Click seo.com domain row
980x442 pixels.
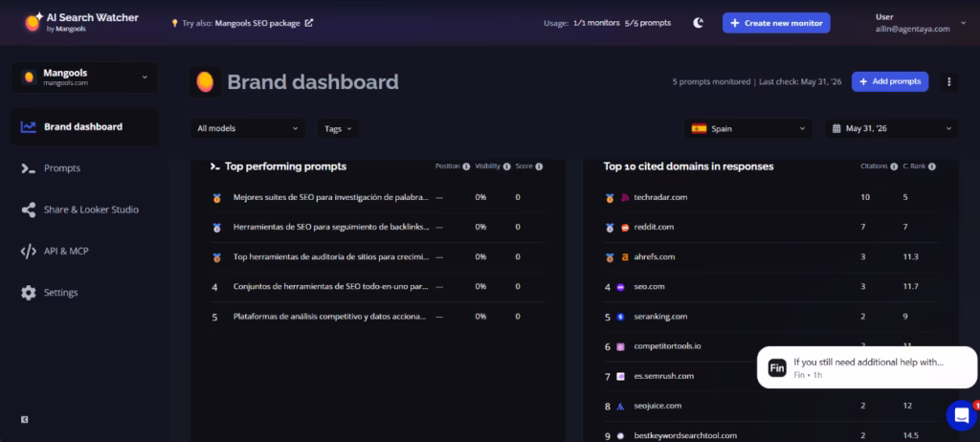(x=770, y=287)
